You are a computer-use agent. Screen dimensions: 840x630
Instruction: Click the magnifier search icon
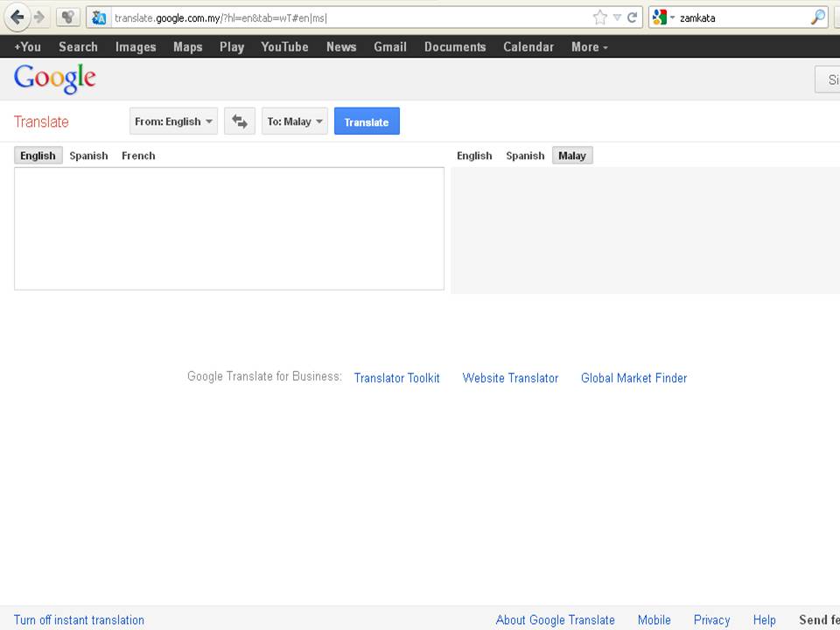817,17
